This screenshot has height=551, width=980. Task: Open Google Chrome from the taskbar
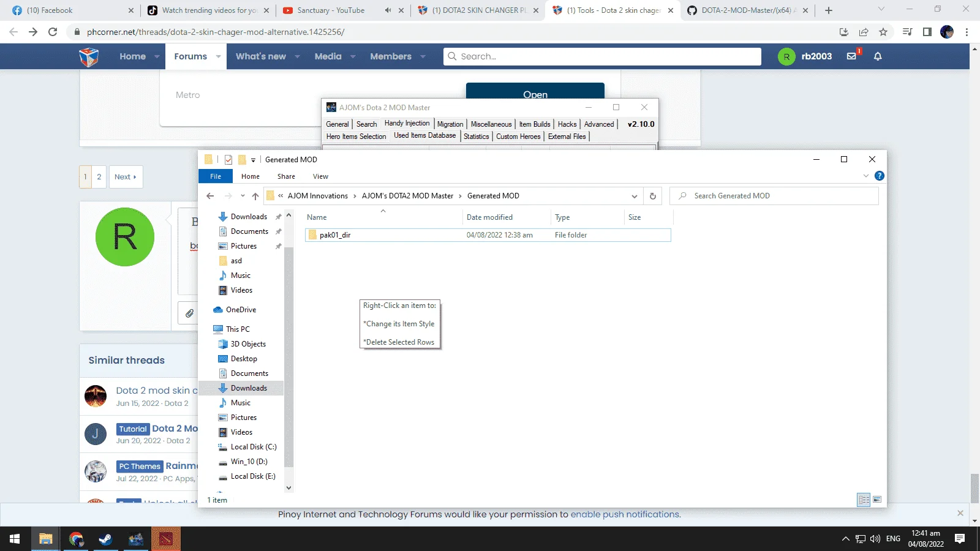[75, 539]
